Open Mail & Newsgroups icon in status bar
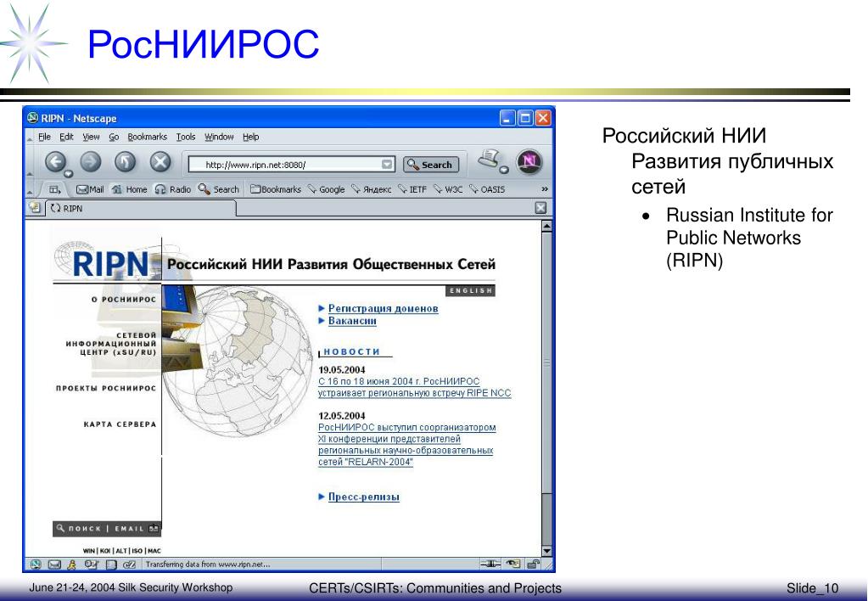 [54, 564]
